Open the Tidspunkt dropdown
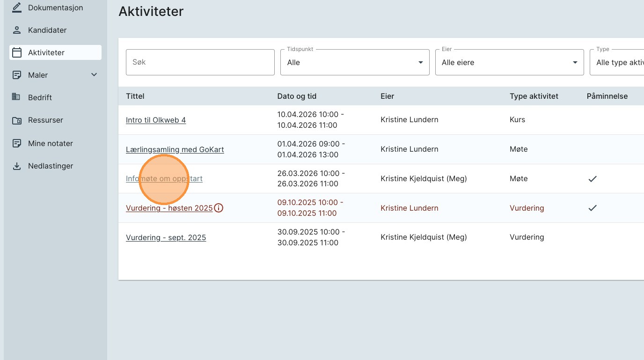Image resolution: width=644 pixels, height=360 pixels. click(355, 62)
